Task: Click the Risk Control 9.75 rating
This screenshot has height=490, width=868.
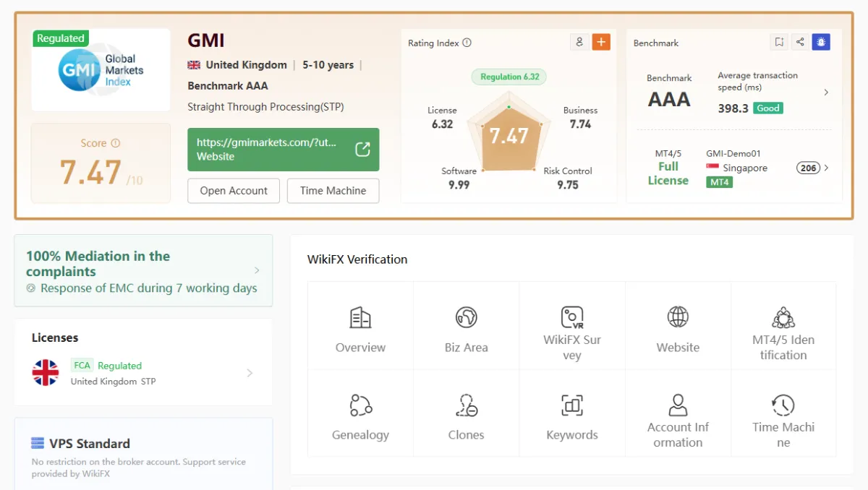Action: 568,179
